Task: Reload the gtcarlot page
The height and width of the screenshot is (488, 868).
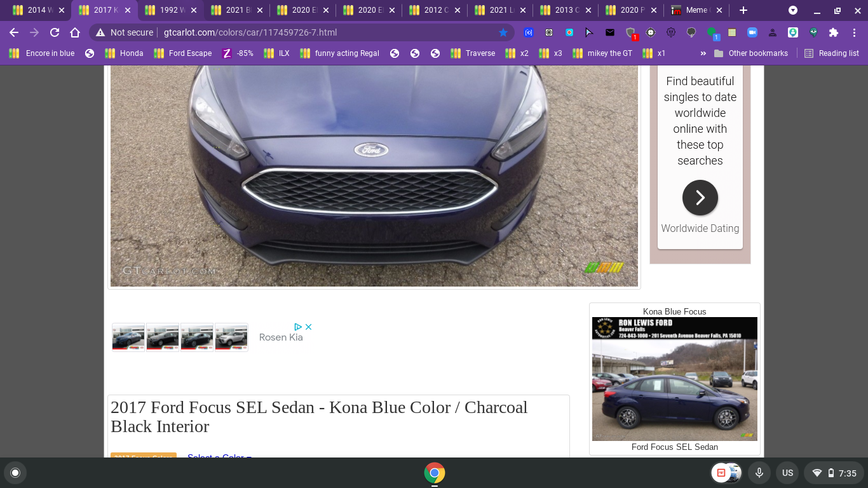Action: [55, 32]
